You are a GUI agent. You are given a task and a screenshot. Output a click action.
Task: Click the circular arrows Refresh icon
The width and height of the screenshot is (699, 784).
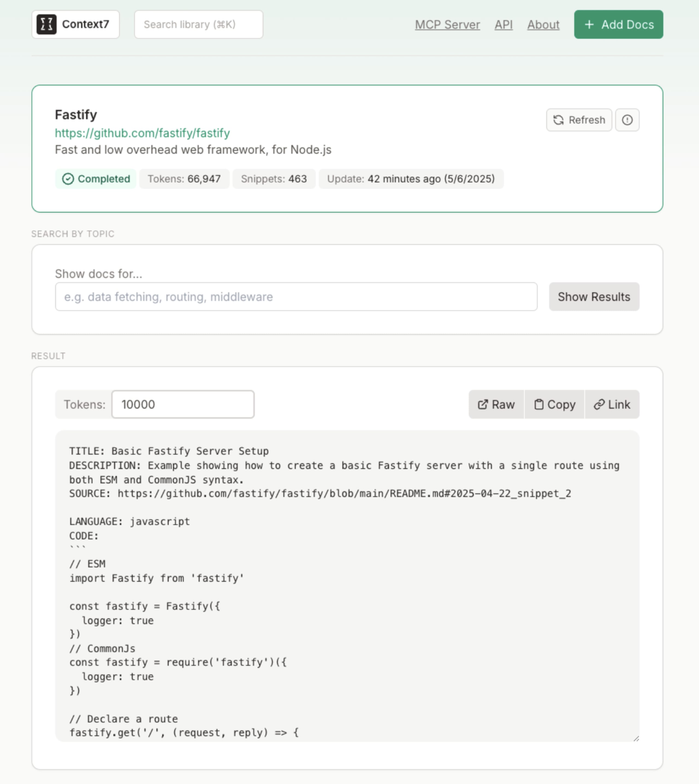(558, 120)
